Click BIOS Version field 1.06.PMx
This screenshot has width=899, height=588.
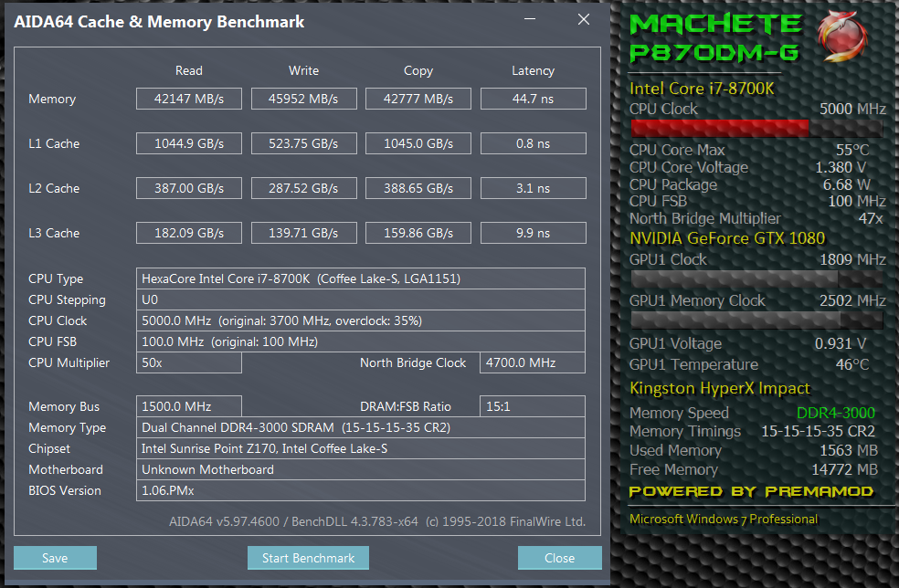tap(361, 490)
